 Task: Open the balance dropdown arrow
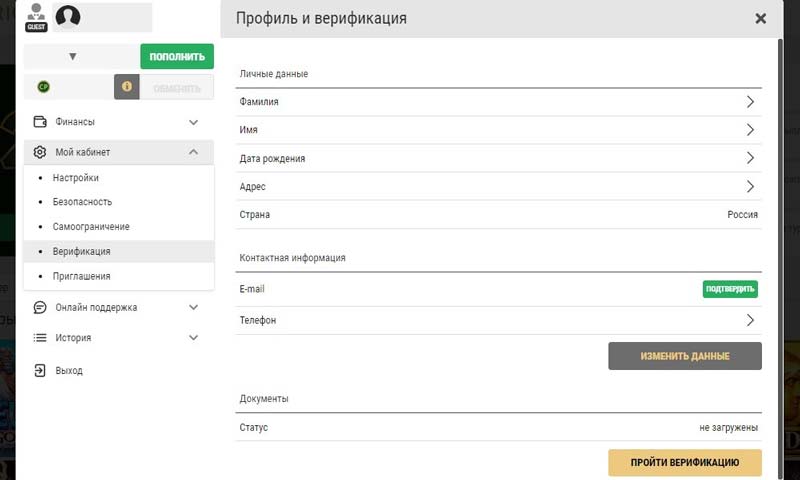72,57
